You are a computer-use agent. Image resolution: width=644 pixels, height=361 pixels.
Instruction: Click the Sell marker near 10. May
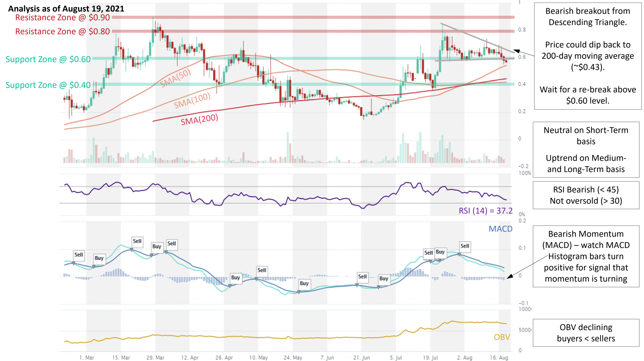262,270
